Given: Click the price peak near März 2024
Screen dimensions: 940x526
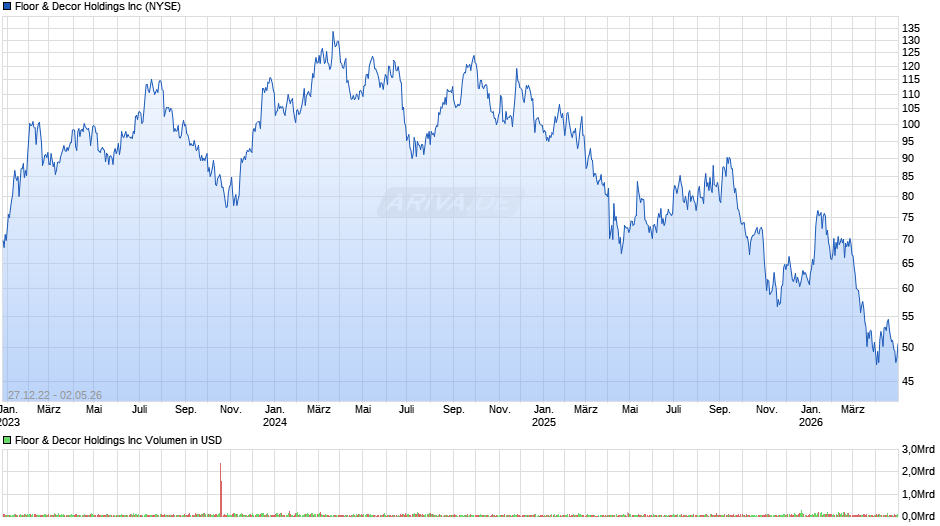Looking at the screenshot, I should coord(333,32).
